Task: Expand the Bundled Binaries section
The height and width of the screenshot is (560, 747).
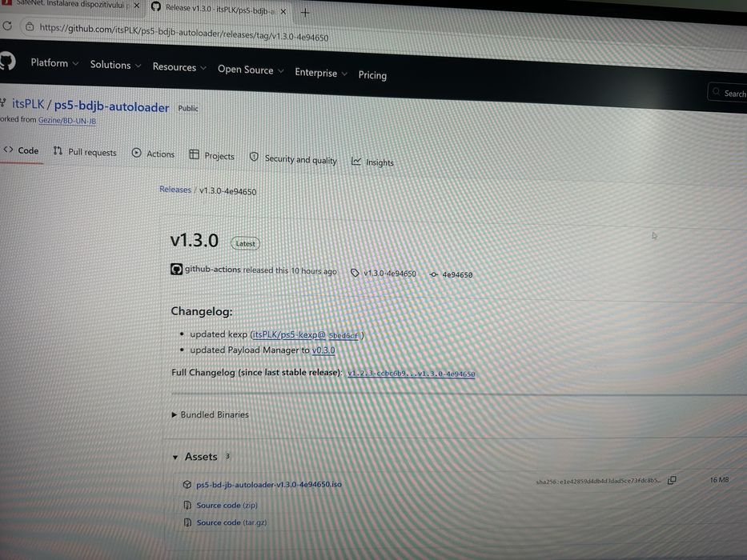Action: tap(210, 414)
